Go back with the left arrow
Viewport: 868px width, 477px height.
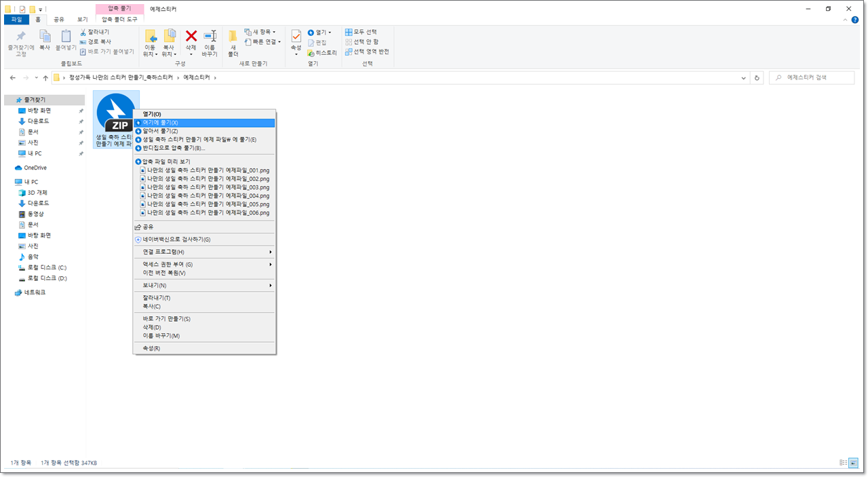pos(12,78)
